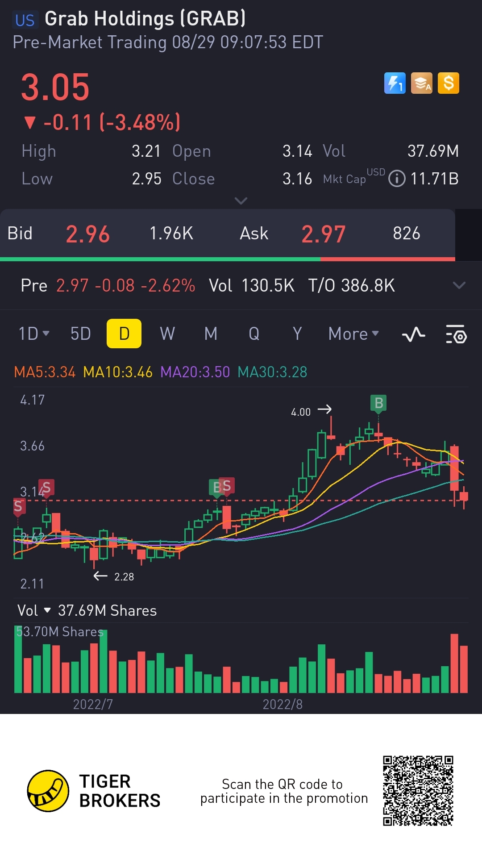Viewport: 482px width, 868px height.
Task: Expand the quote details chevron below Close
Action: coord(241,201)
